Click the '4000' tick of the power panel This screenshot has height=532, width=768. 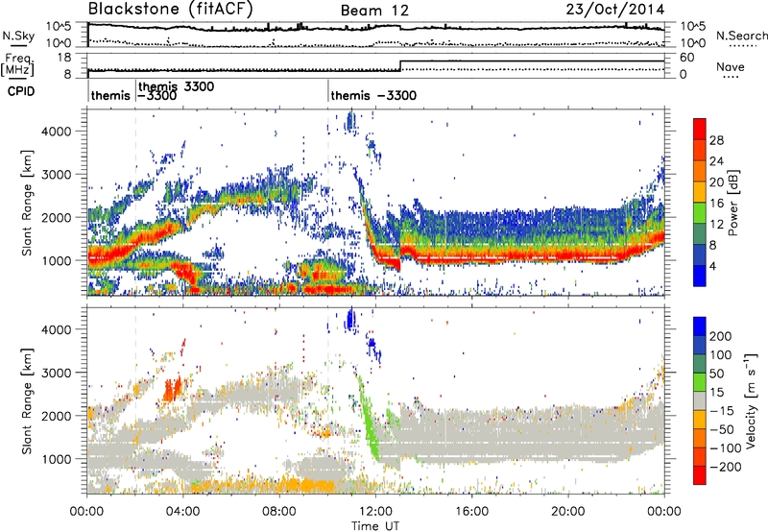point(56,132)
